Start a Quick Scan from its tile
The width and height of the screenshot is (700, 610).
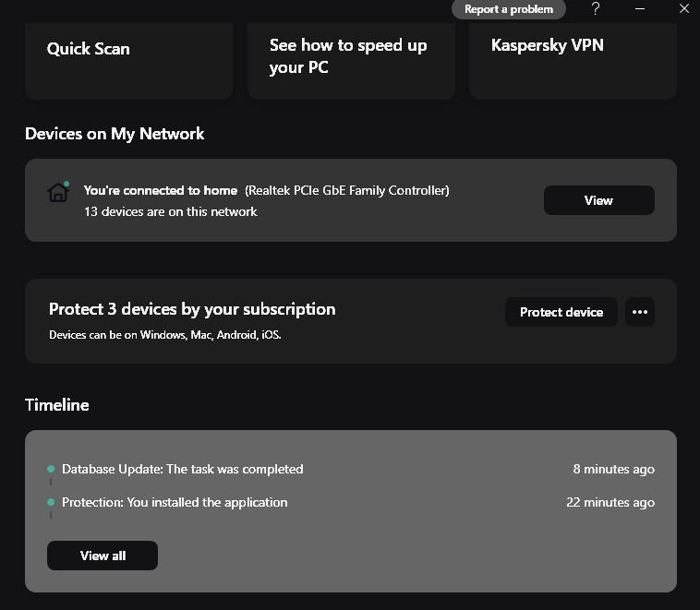[x=128, y=60]
